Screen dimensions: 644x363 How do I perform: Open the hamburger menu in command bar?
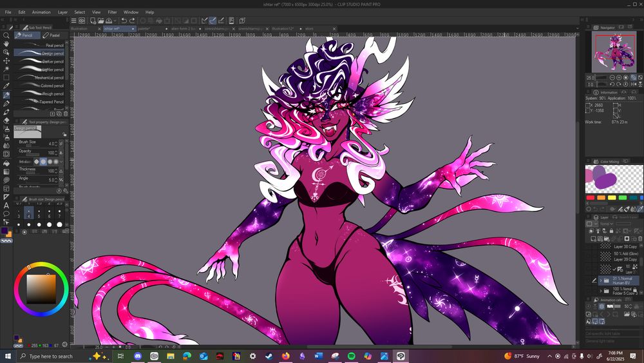[73, 21]
